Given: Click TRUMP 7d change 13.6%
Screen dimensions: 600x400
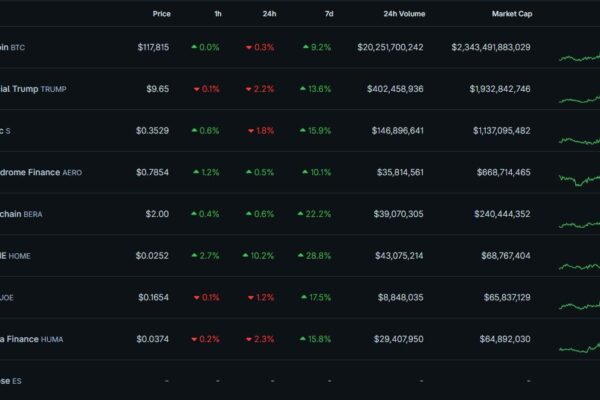Looking at the screenshot, I should click(x=315, y=89).
